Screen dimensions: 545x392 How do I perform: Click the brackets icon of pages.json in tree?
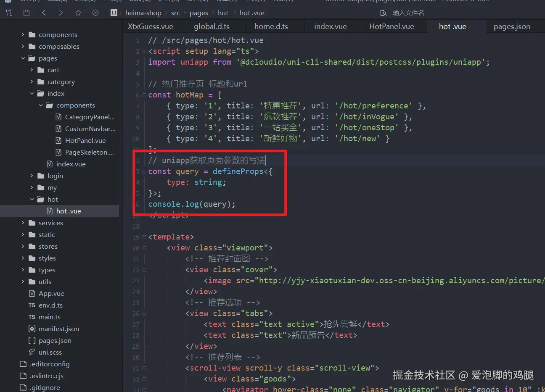point(32,340)
